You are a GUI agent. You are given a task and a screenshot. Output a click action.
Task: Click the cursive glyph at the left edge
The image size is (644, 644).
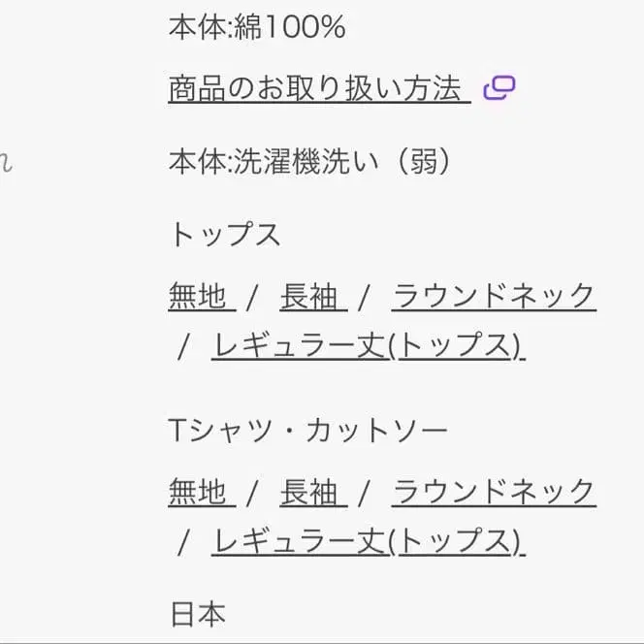coord(5,163)
